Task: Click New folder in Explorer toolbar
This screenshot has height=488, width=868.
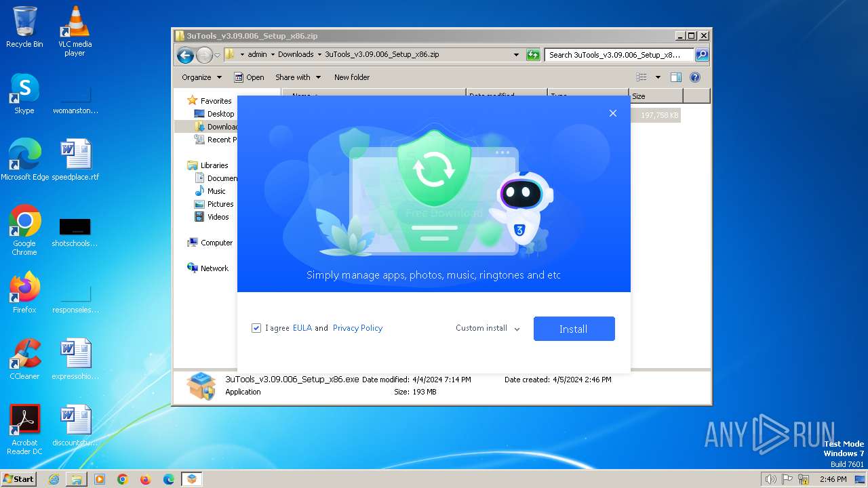Action: point(352,77)
